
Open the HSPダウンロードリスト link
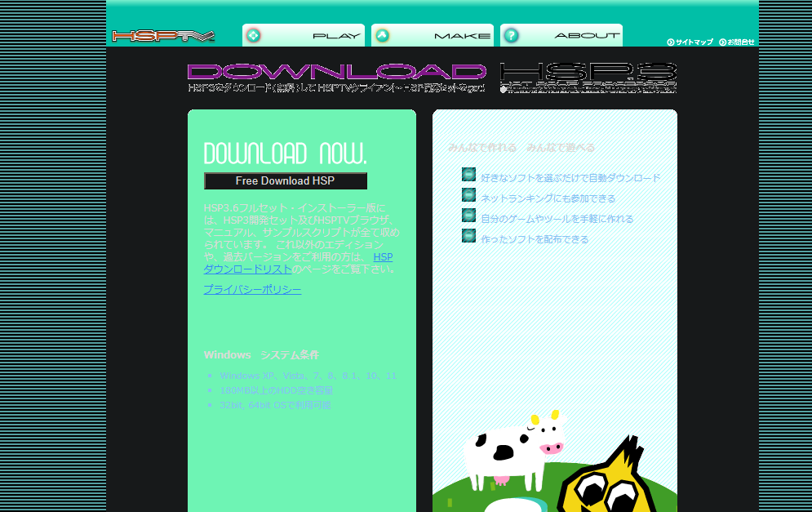248,269
